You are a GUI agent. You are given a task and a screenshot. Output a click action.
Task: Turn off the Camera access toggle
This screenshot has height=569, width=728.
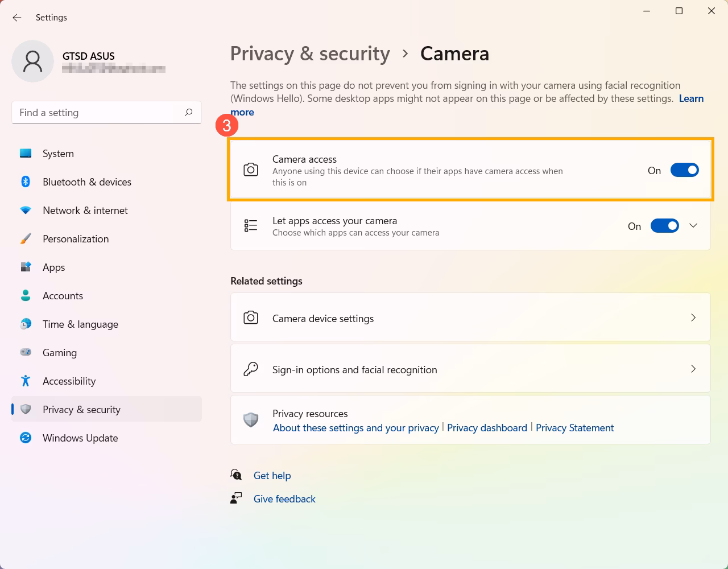684,170
